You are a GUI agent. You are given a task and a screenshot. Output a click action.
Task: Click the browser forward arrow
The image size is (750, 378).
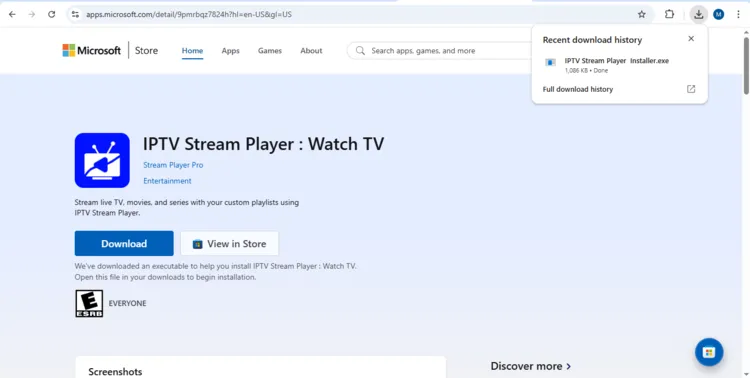(32, 14)
